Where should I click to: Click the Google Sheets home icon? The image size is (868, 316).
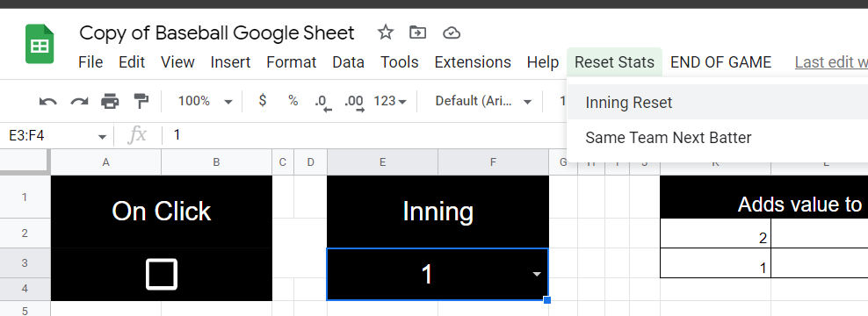pyautogui.click(x=40, y=44)
